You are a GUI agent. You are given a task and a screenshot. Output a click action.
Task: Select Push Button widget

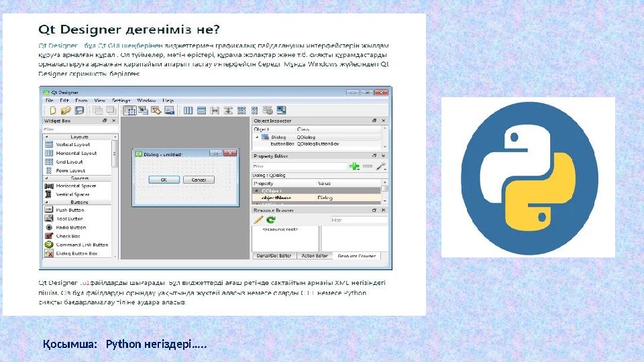pos(64,210)
